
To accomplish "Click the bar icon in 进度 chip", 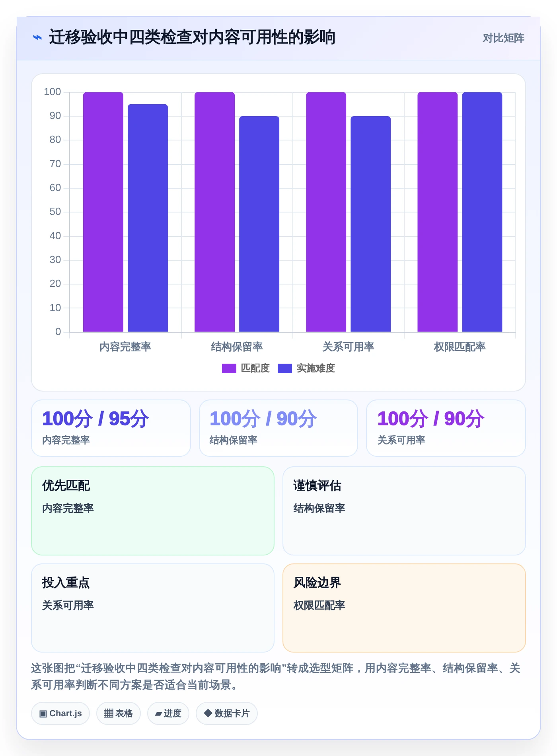I will tap(158, 714).
